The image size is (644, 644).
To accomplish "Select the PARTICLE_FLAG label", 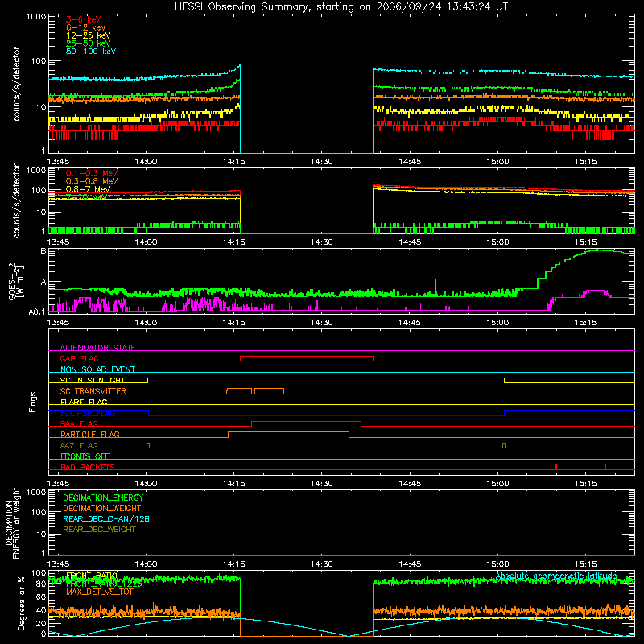I will click(x=90, y=434).
